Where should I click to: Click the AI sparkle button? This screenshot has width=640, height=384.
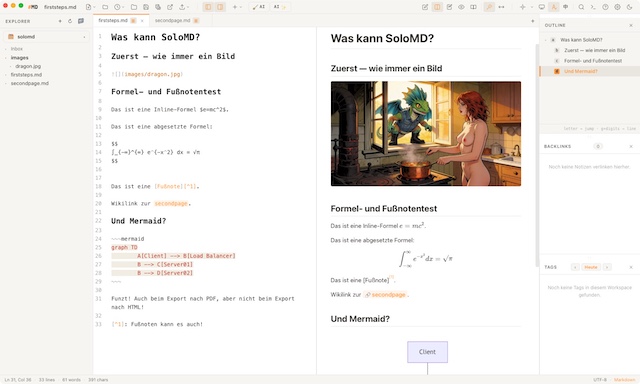(280, 7)
